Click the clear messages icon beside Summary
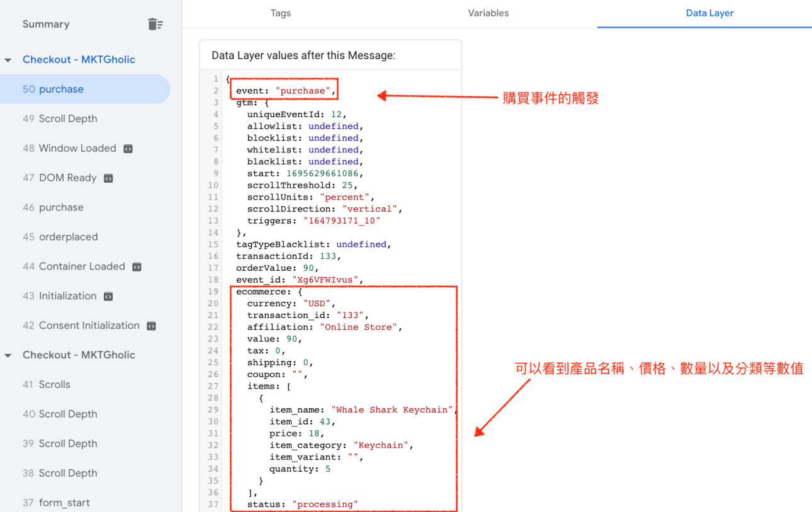Screen dimensions: 812x512 [x=155, y=25]
